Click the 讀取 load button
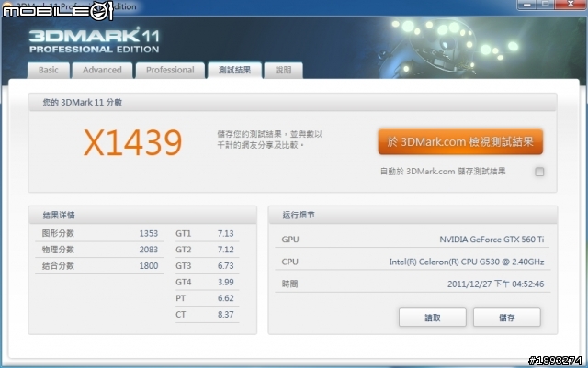Screen dimensions: 588x368 coord(433,318)
